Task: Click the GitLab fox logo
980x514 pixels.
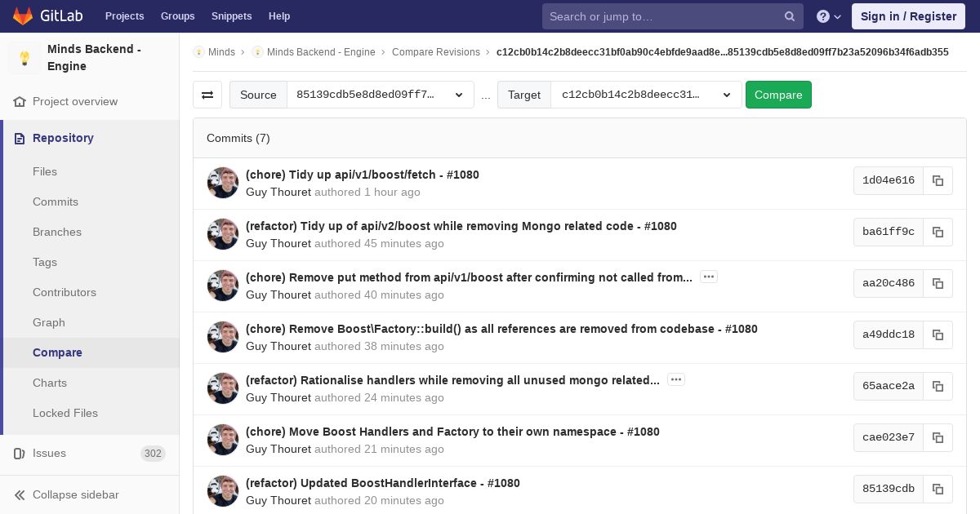Action: [23, 16]
